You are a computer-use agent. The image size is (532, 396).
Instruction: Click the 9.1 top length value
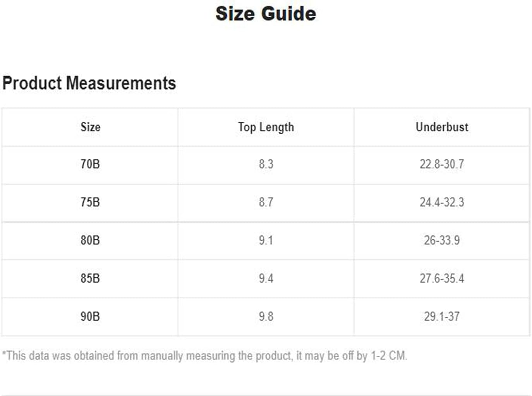(266, 240)
